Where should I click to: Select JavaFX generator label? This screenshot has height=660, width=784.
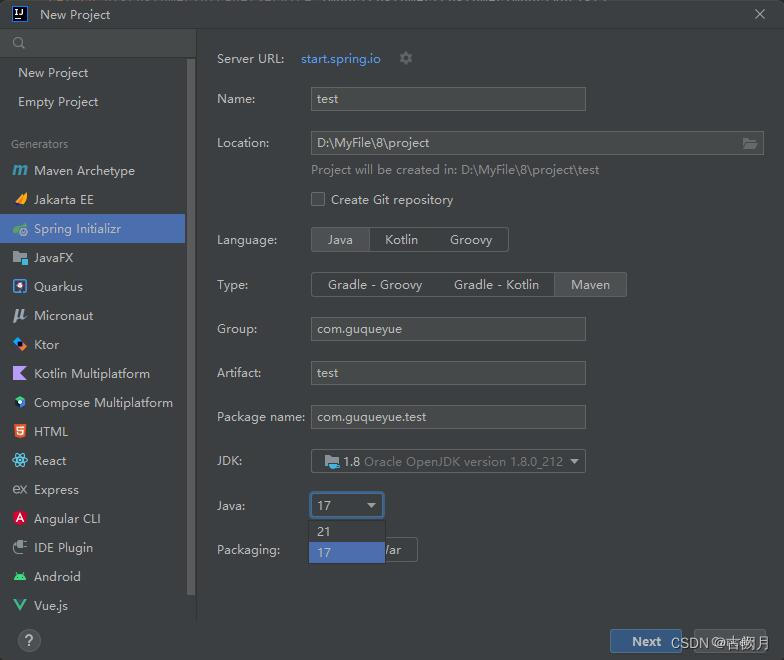pos(54,258)
